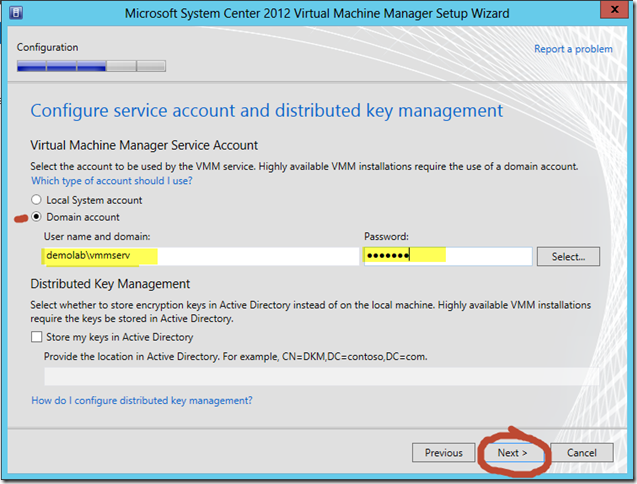Close the Setup Wizard window
Image resolution: width=637 pixels, height=484 pixels.
(614, 9)
